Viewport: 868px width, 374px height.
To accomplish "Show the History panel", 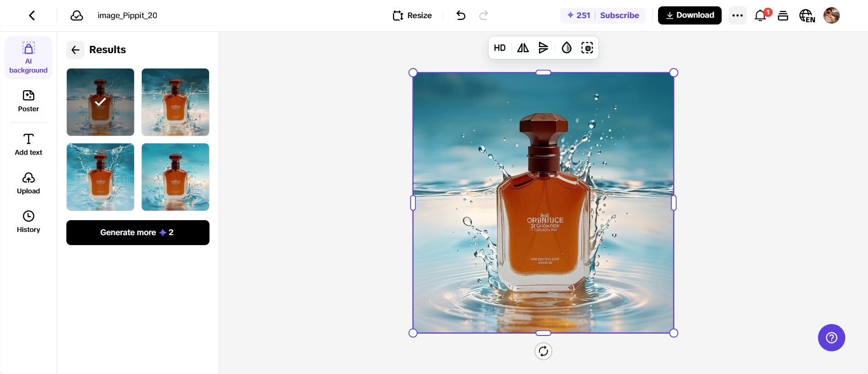I will (x=29, y=222).
